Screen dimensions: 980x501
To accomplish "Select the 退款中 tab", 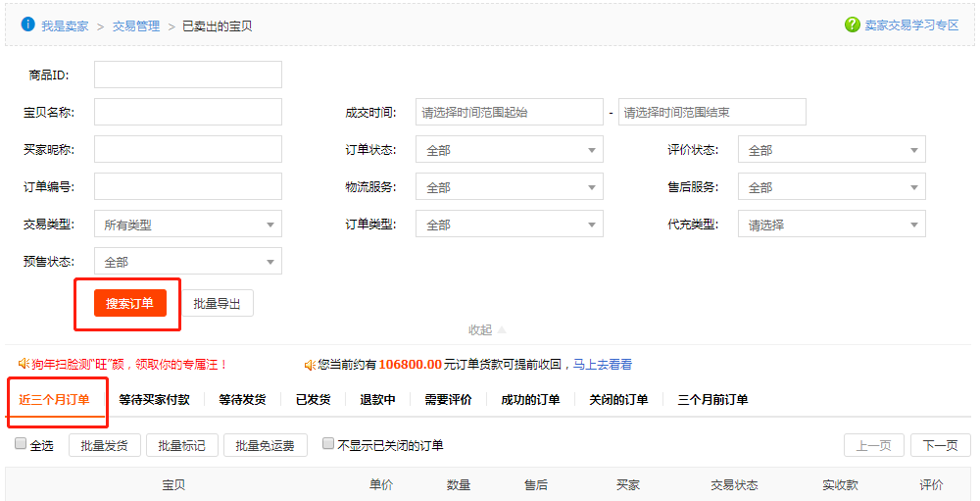I will tap(377, 400).
